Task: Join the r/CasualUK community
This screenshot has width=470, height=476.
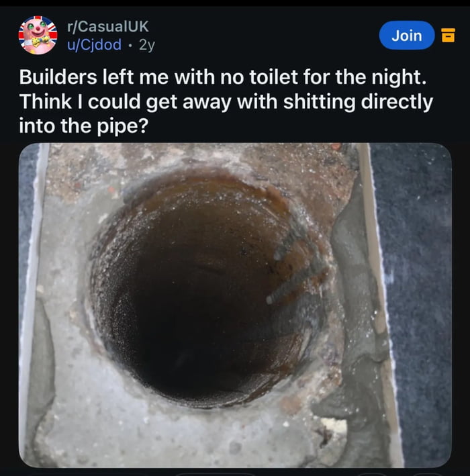Action: coord(406,35)
